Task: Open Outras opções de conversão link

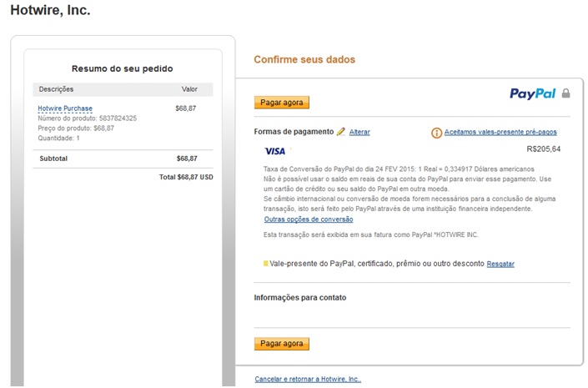Action: 309,219
